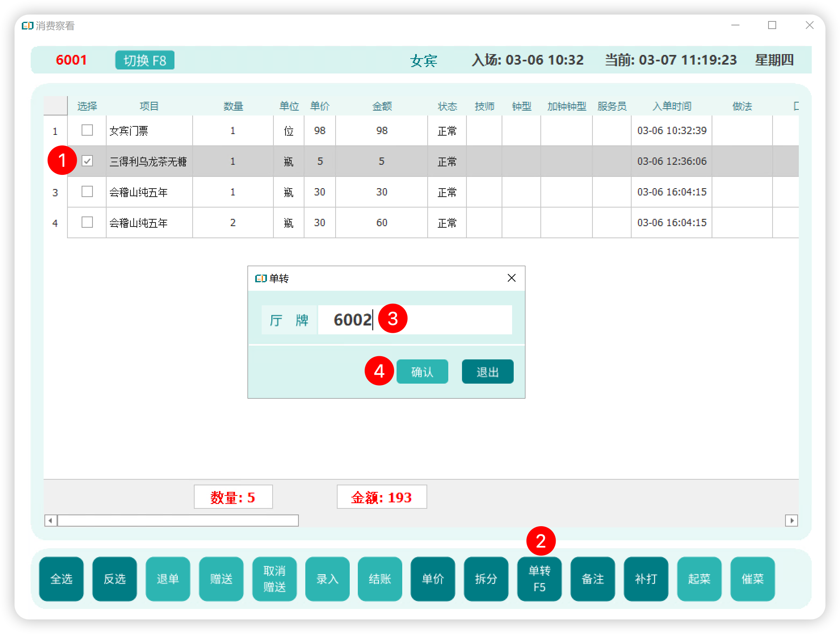Tick the checkbox for 女宾门票 row

pos(87,130)
